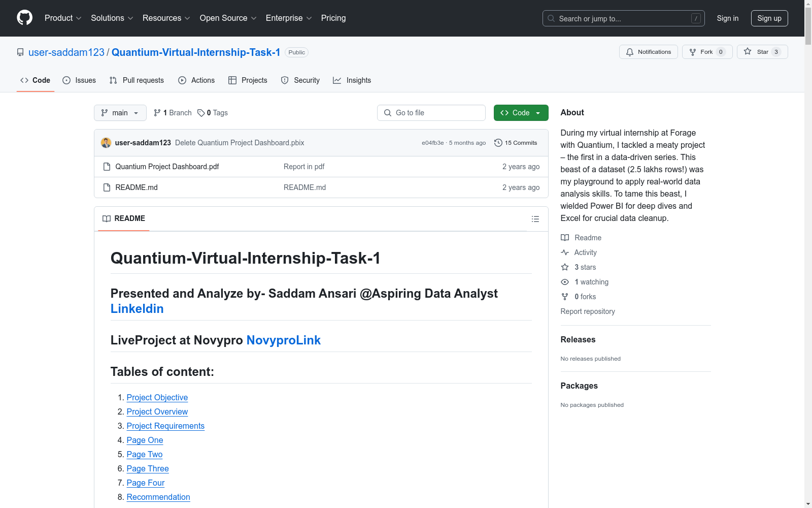The height and width of the screenshot is (508, 812).
Task: Open the Pricing page
Action: pyautogui.click(x=333, y=18)
